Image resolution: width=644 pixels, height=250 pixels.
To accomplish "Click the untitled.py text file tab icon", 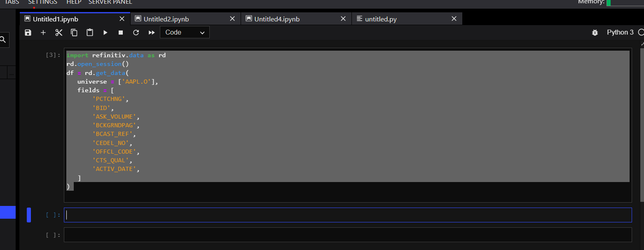I will [360, 19].
